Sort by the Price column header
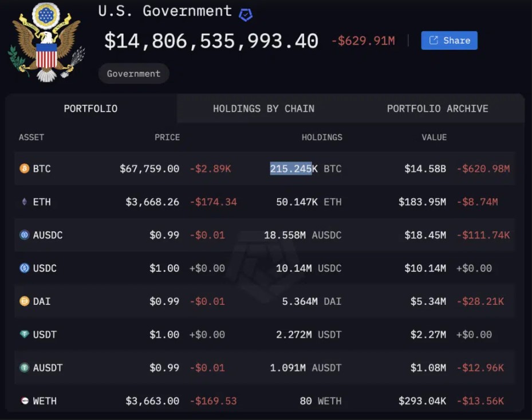 pyautogui.click(x=167, y=138)
